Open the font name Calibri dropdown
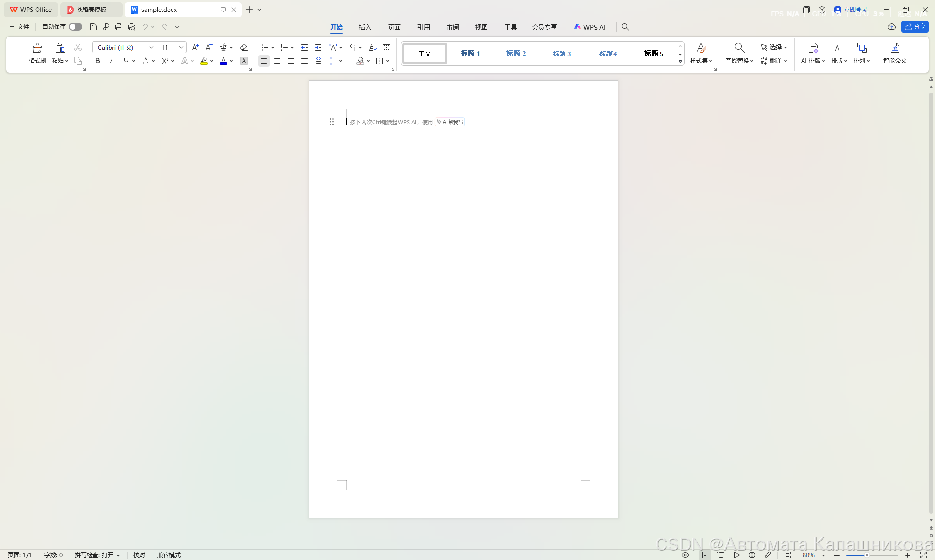The image size is (935, 560). pyautogui.click(x=151, y=47)
